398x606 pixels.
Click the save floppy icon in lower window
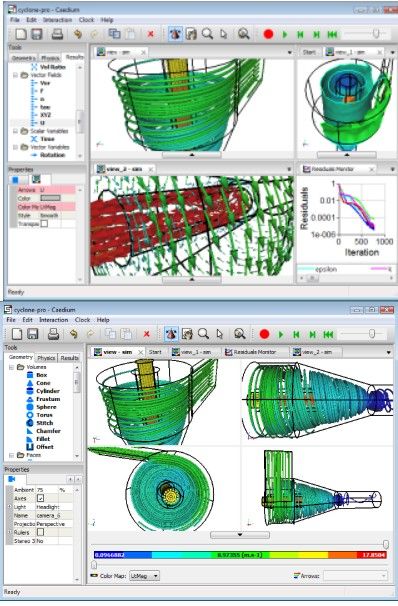32,334
